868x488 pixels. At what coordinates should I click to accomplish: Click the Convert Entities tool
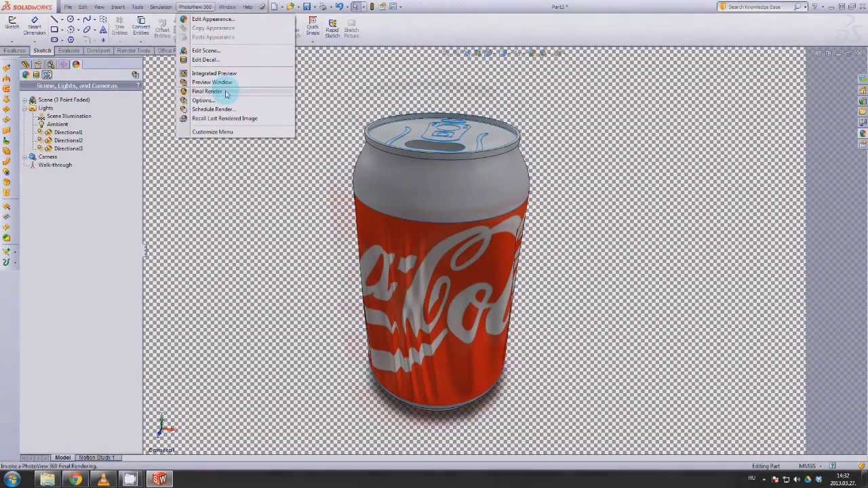tap(141, 26)
